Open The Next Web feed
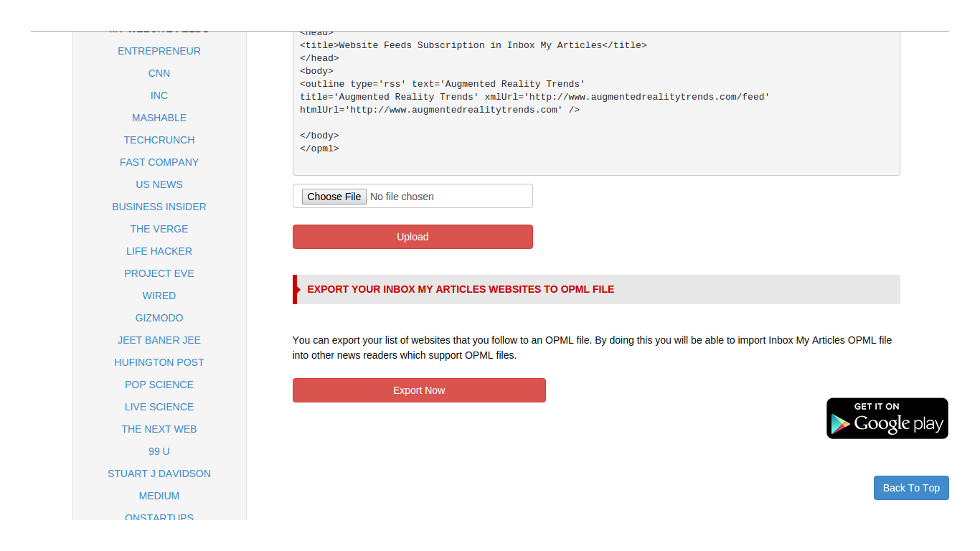 (x=159, y=429)
